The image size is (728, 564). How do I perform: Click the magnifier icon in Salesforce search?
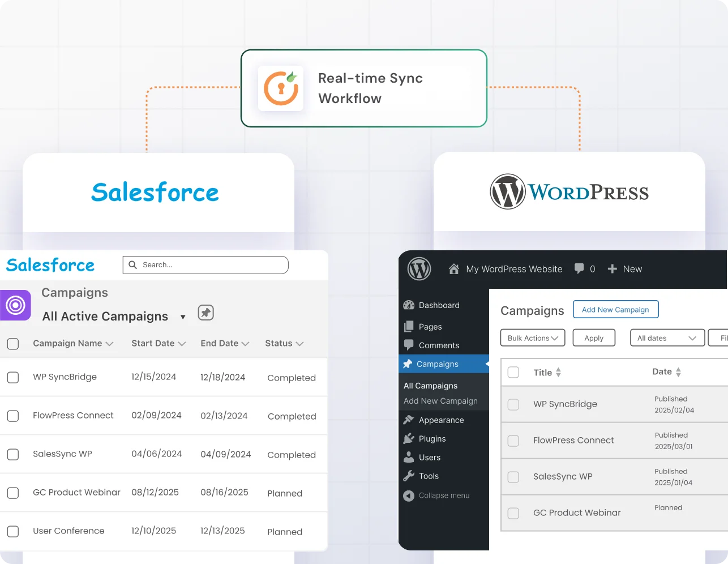133,264
